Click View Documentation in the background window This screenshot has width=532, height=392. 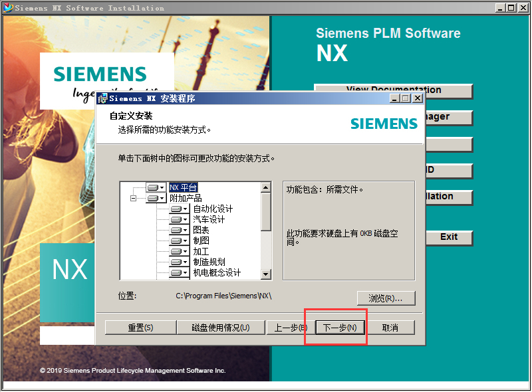[x=394, y=90]
